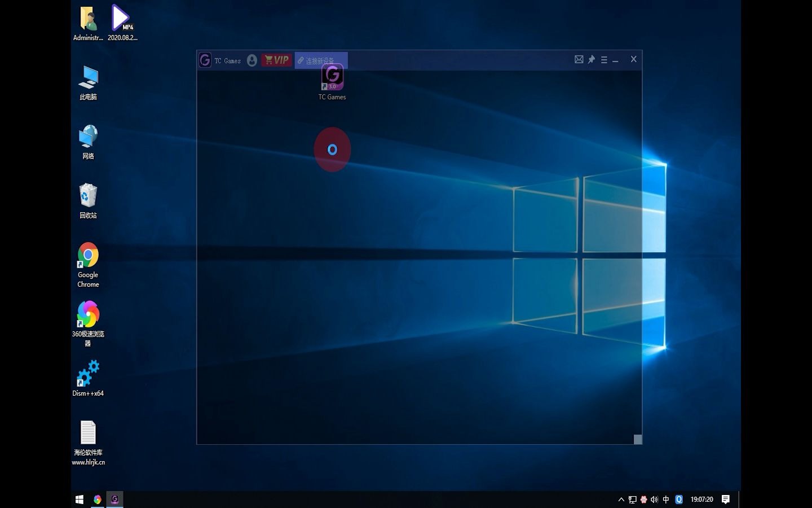812x508 pixels.
Task: Open the clock showing 19:07:20
Action: (701, 500)
